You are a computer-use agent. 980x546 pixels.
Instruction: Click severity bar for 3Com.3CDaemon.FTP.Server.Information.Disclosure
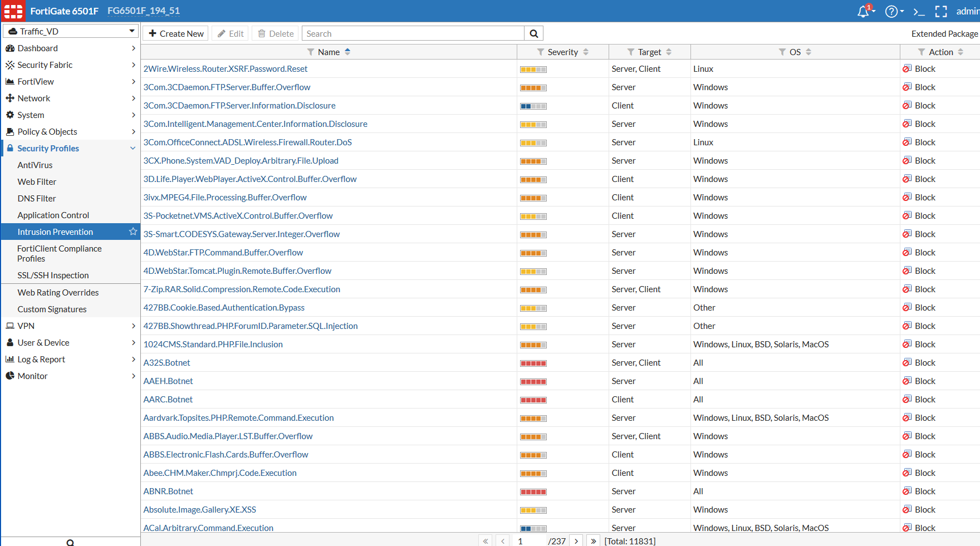tap(533, 106)
